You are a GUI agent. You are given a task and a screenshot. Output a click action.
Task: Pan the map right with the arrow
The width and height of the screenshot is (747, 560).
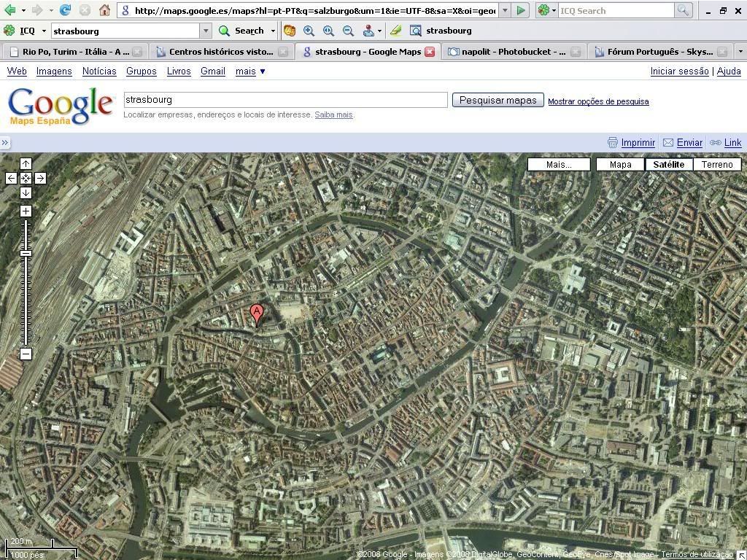tap(40, 178)
